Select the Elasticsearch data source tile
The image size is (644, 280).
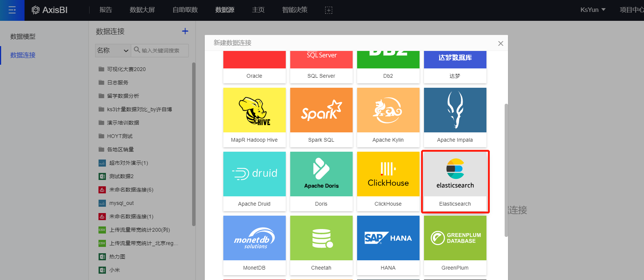455,181
